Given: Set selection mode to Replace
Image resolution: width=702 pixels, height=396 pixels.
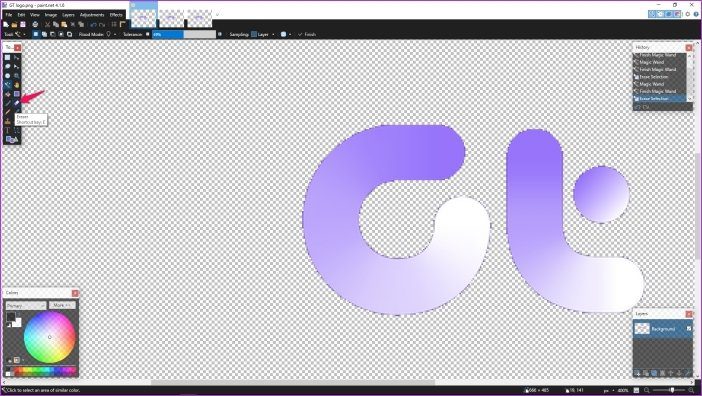Looking at the screenshot, I should 36,34.
